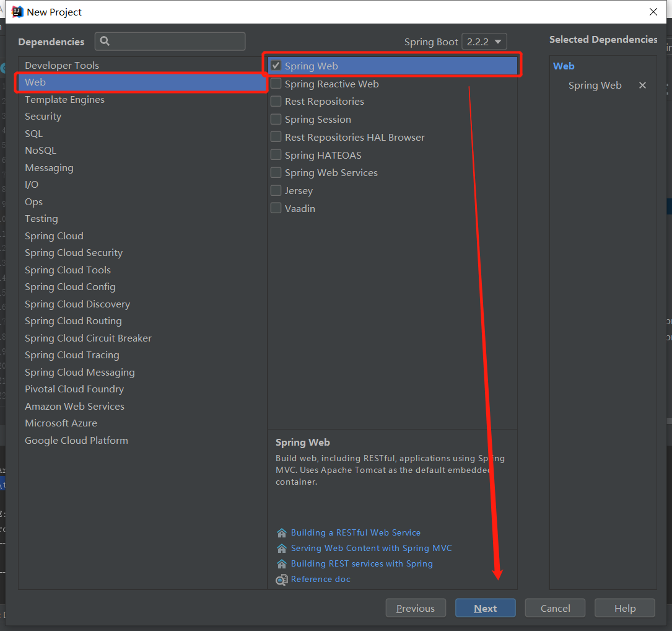Open the Reference doc link
The width and height of the screenshot is (672, 631).
[x=321, y=579]
